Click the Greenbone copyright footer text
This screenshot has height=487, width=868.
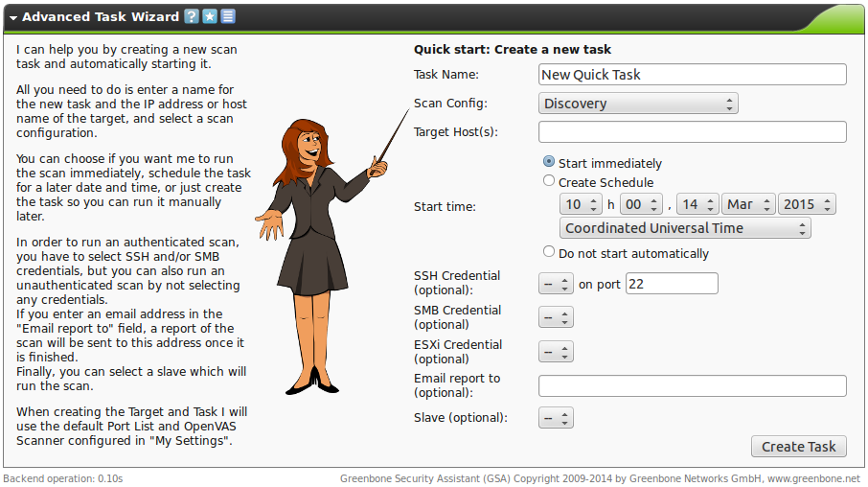[600, 478]
